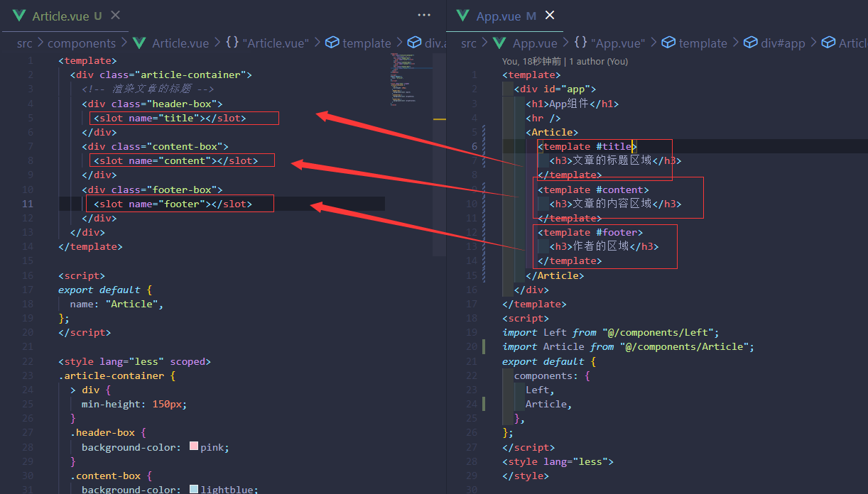The width and height of the screenshot is (868, 494).
Task: Click the closing /Article tag line
Action: [555, 275]
